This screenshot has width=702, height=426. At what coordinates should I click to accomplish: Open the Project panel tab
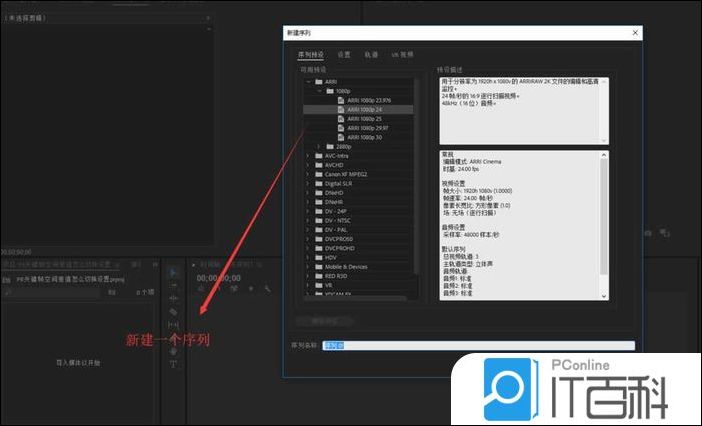coord(61,264)
